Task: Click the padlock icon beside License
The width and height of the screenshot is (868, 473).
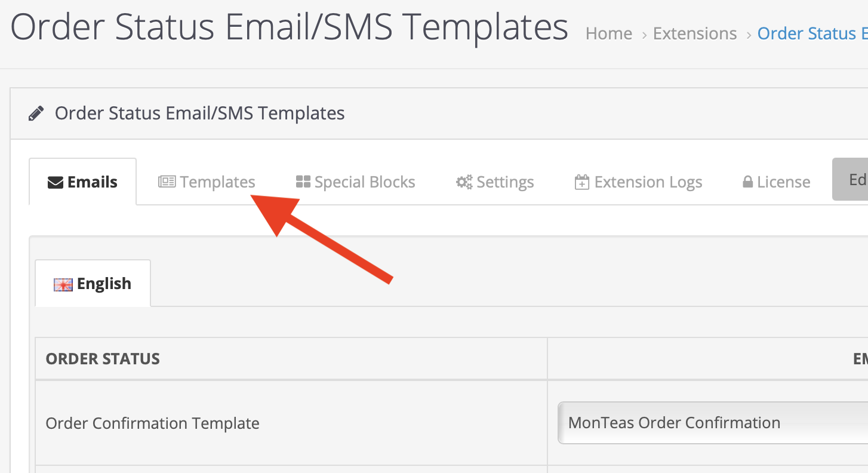Action: click(x=747, y=182)
